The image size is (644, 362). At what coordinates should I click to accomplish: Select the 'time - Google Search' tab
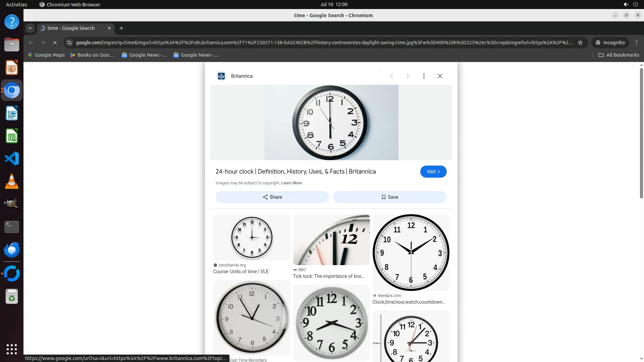click(71, 28)
